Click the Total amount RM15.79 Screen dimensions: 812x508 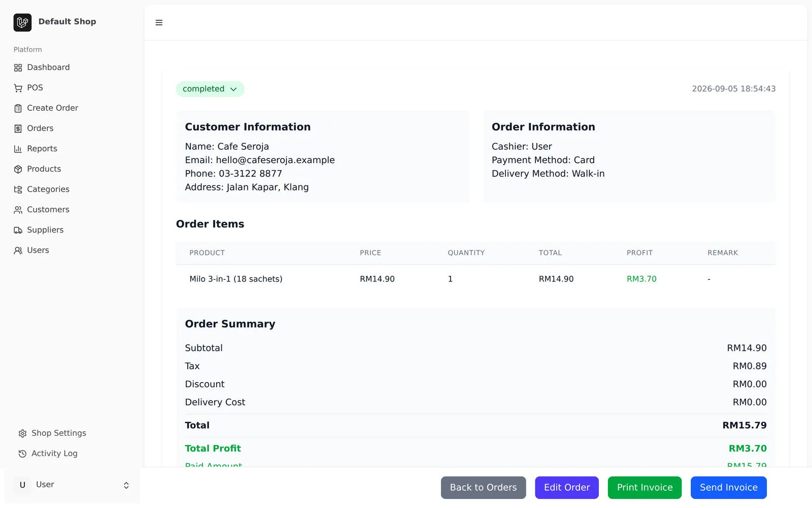[x=745, y=426]
